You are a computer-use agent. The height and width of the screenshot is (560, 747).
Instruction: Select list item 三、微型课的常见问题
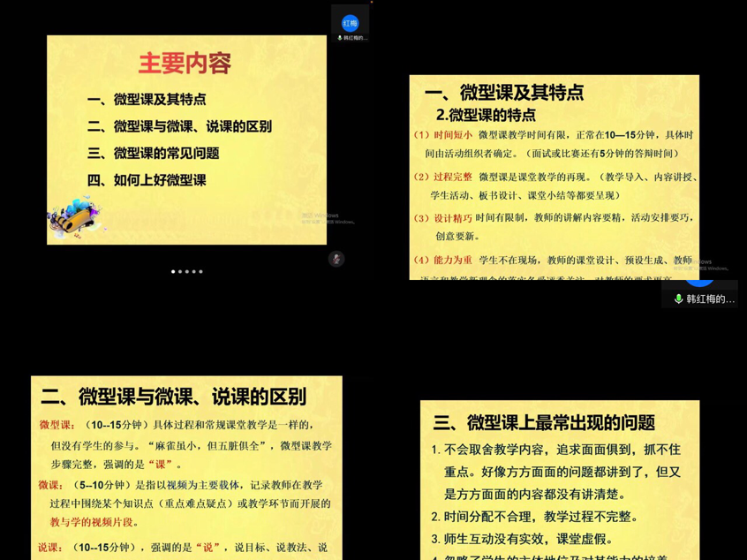(153, 153)
